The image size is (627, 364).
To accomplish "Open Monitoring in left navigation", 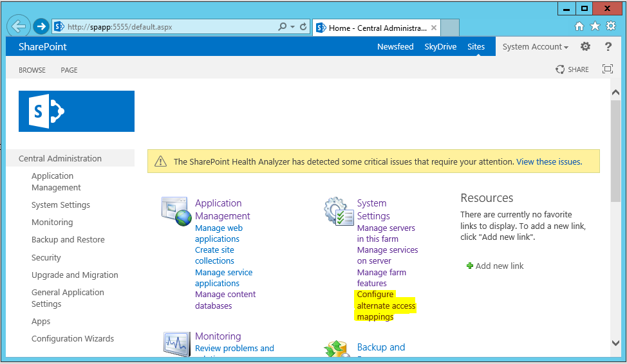I will click(52, 222).
